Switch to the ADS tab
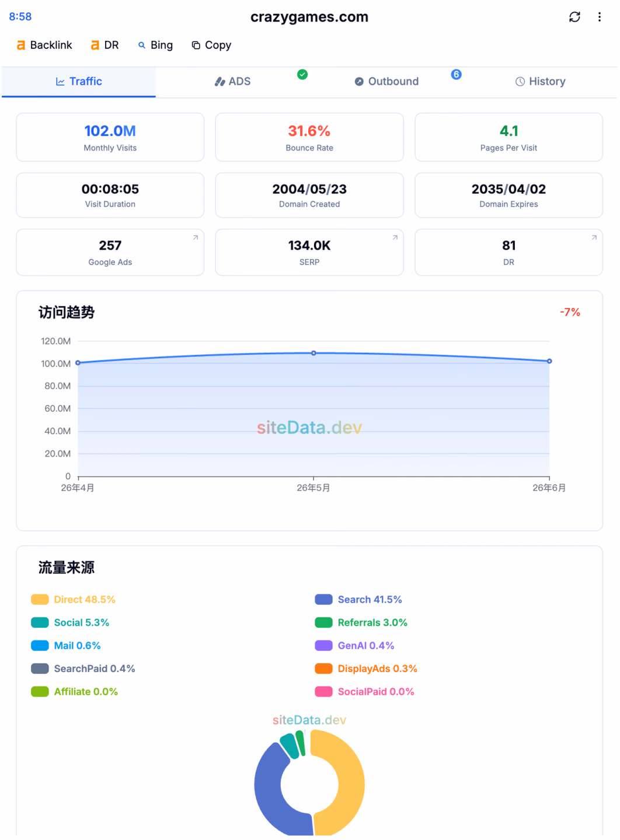The image size is (620, 840). tap(232, 82)
